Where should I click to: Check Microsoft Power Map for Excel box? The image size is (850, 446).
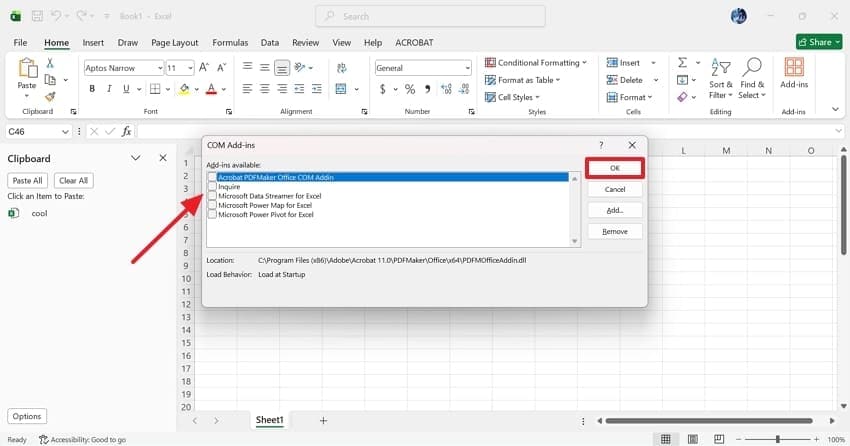pos(212,205)
